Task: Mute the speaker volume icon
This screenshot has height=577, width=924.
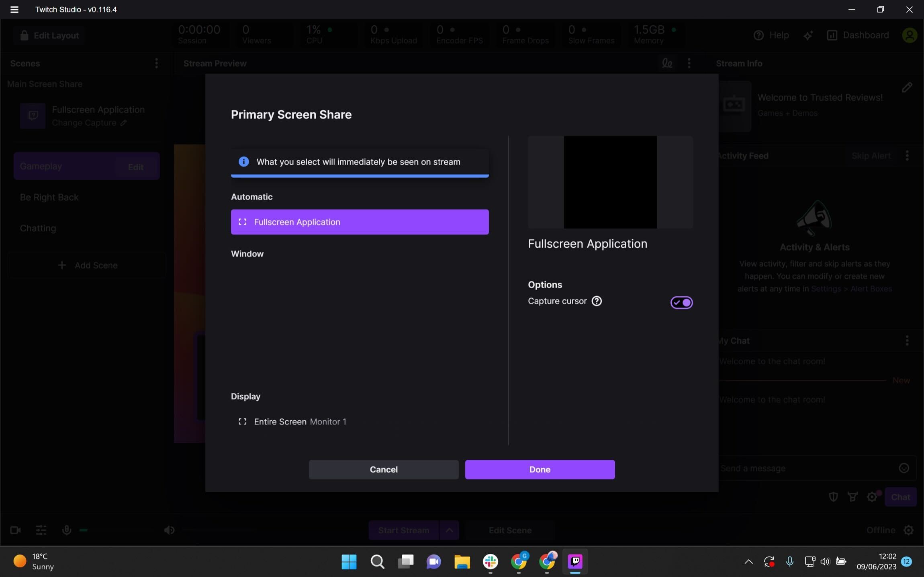Action: [x=169, y=530]
